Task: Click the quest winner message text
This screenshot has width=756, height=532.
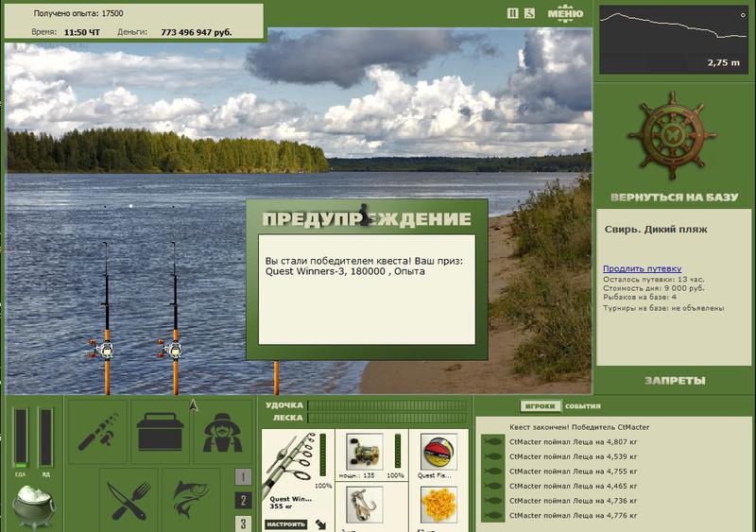Action: pyautogui.click(x=364, y=266)
